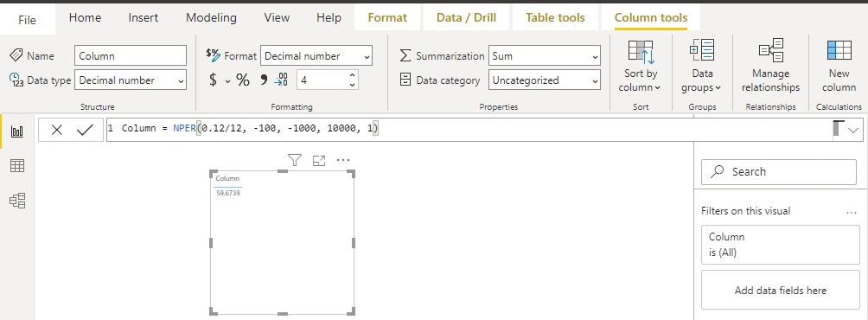Image resolution: width=868 pixels, height=320 pixels.
Task: Click Filters on this visual label
Action: (745, 211)
